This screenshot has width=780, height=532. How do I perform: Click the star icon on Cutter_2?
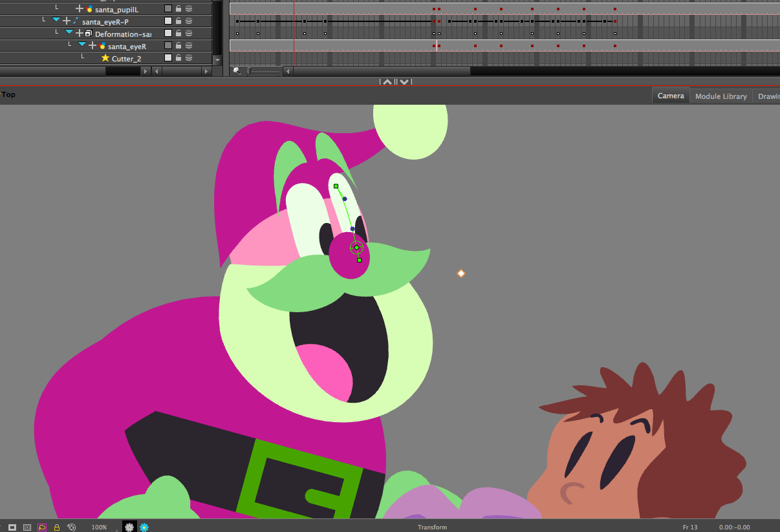[x=105, y=58]
